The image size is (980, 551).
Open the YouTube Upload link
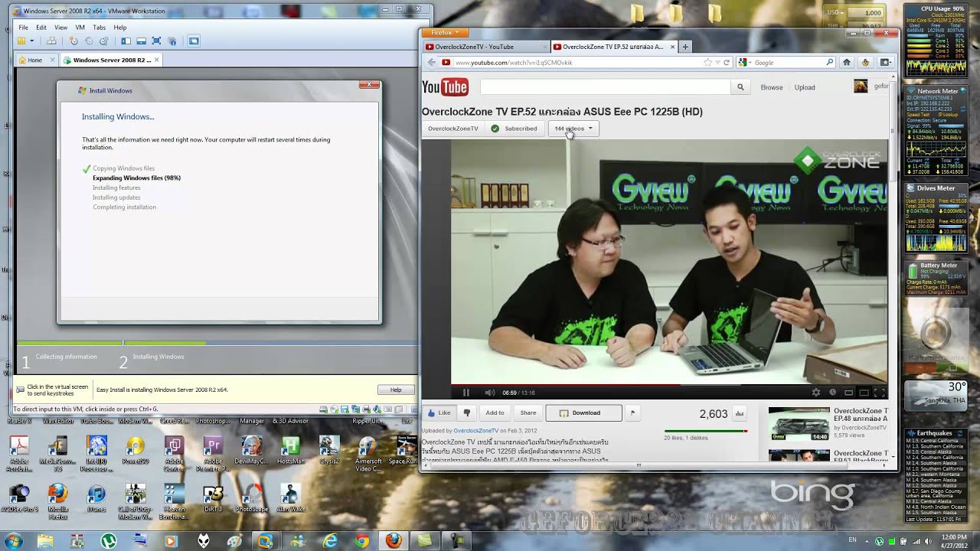click(805, 87)
